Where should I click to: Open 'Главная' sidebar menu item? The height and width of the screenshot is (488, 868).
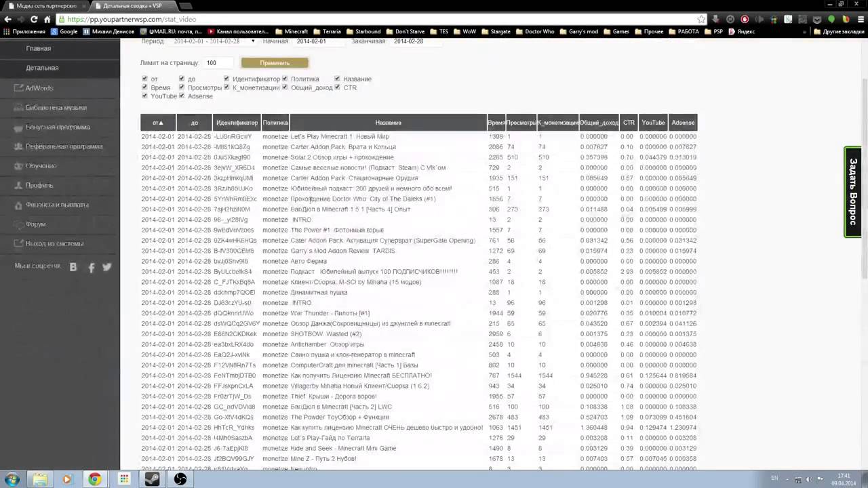60,48
